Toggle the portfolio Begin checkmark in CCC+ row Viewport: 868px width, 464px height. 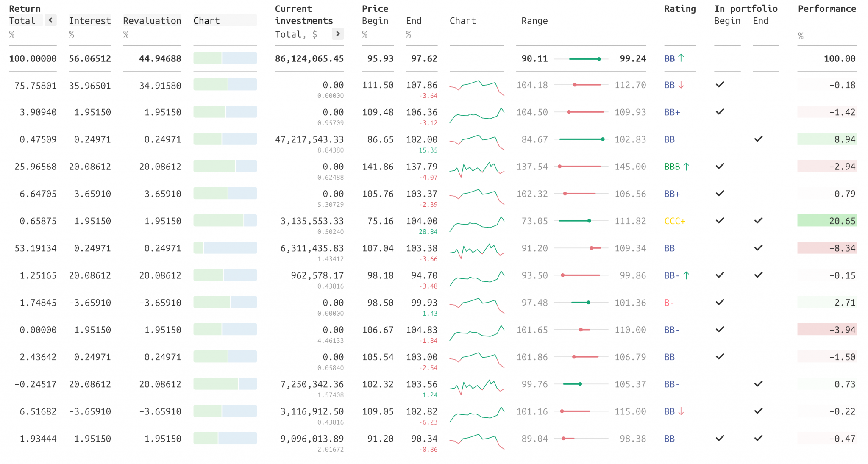coord(720,221)
